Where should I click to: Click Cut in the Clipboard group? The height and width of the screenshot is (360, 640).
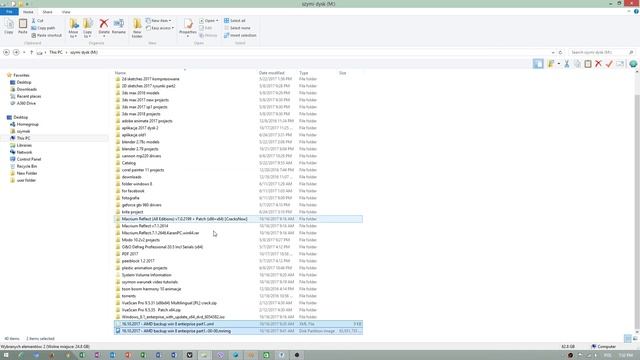coord(38,20)
